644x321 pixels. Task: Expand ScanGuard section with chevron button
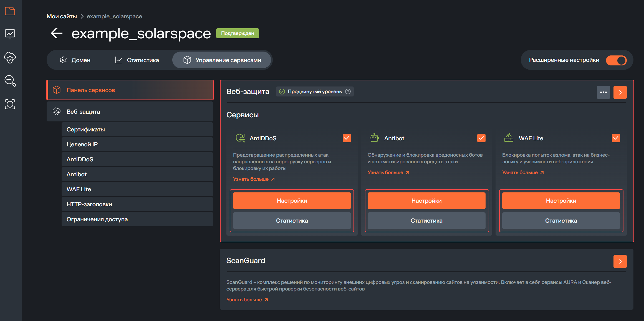(x=620, y=261)
